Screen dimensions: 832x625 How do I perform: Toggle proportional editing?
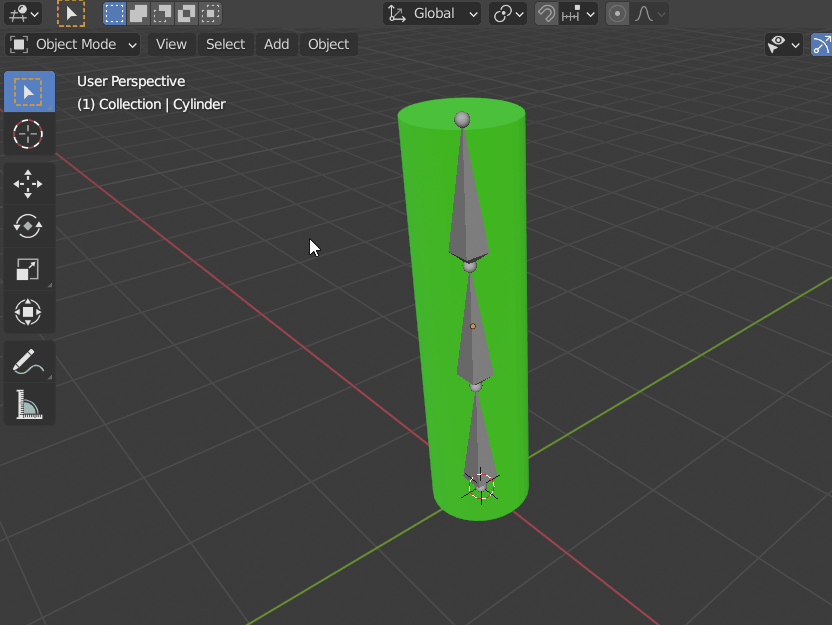(617, 13)
